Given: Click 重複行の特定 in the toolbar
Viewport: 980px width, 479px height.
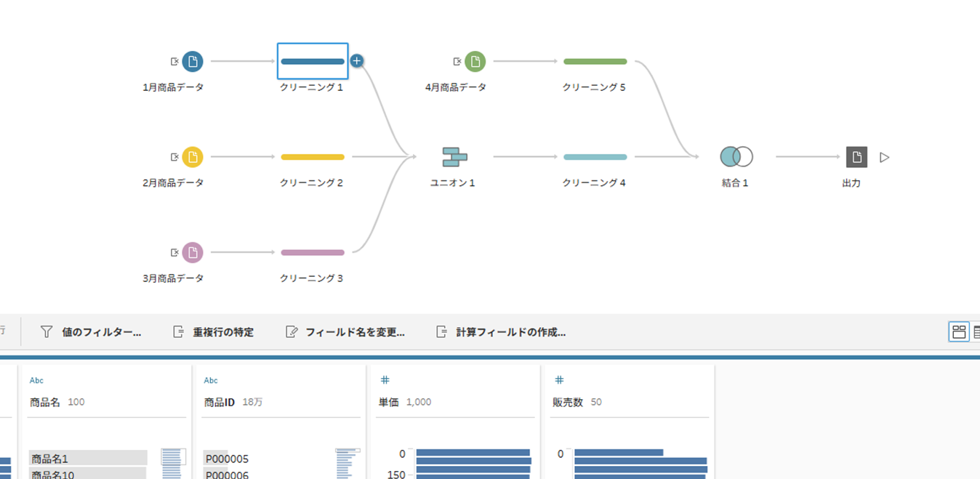Looking at the screenshot, I should coord(213,332).
